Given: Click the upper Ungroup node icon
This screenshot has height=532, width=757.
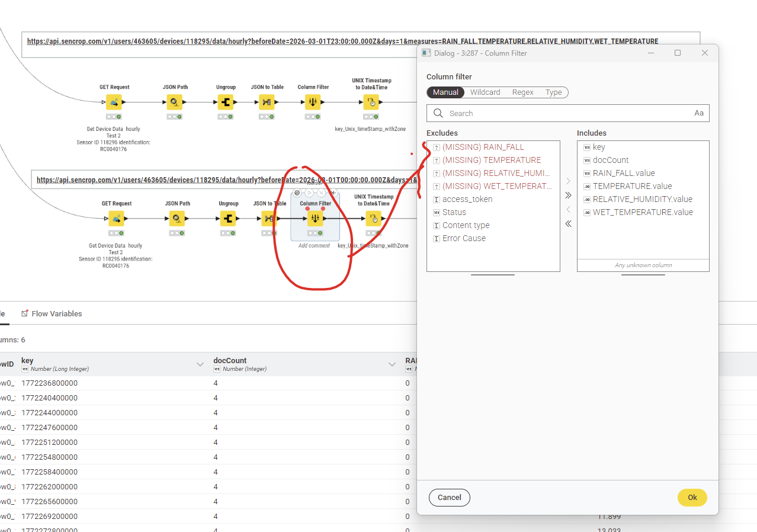Looking at the screenshot, I should pyautogui.click(x=226, y=102).
